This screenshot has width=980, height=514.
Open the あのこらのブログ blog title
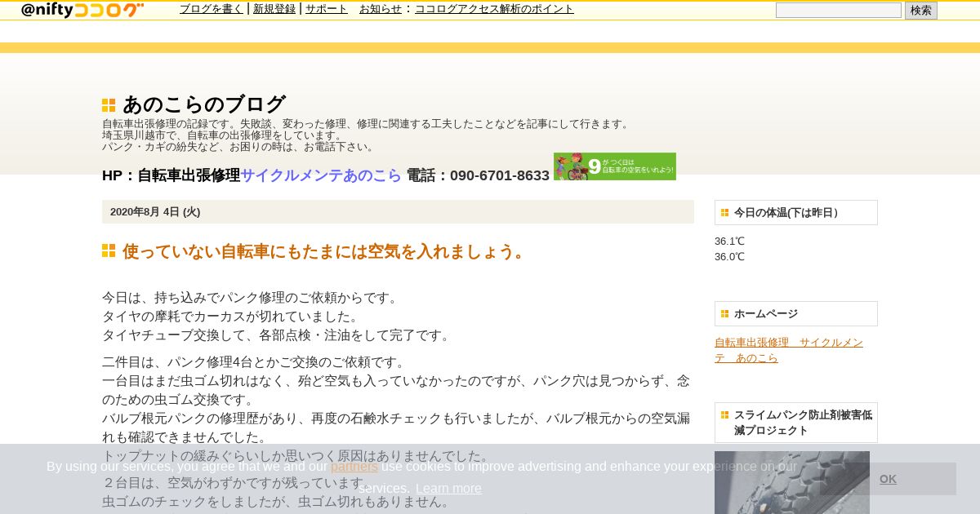click(x=204, y=104)
